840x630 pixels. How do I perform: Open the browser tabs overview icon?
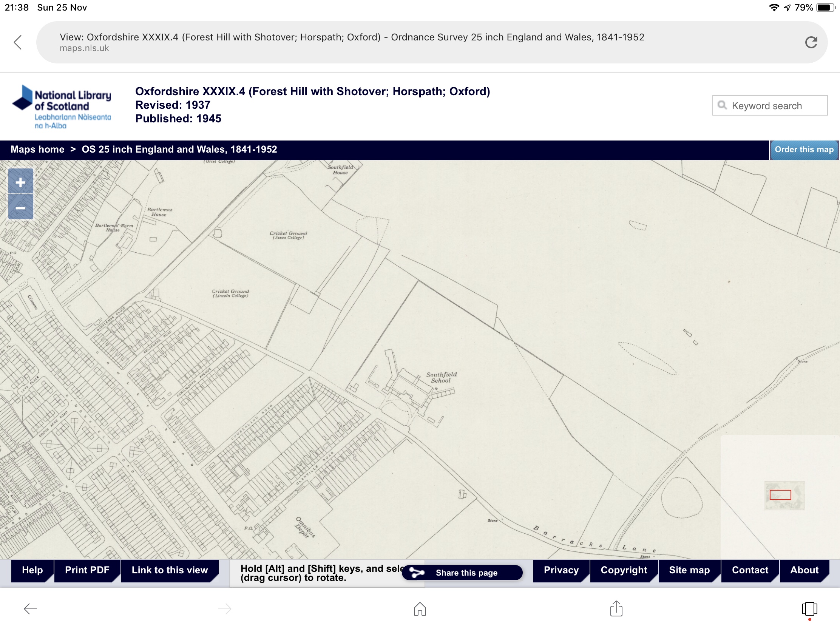809,609
